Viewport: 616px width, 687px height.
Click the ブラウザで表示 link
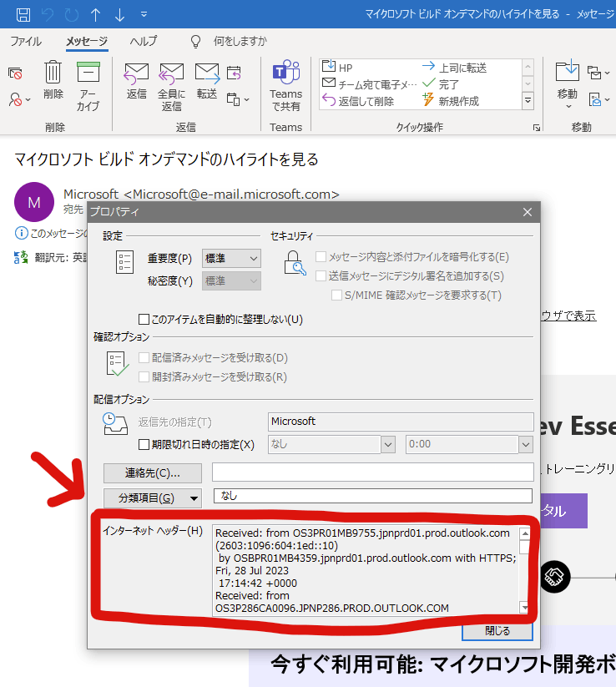(568, 316)
